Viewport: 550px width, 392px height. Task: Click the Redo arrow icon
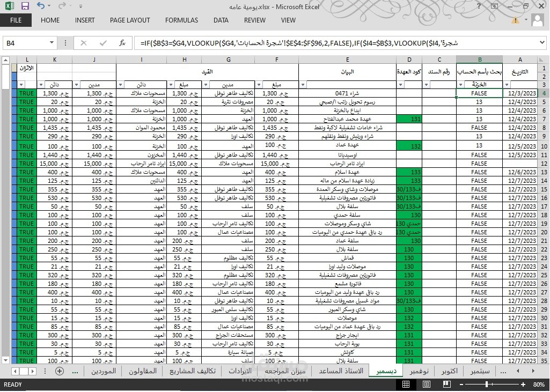pos(62,5)
